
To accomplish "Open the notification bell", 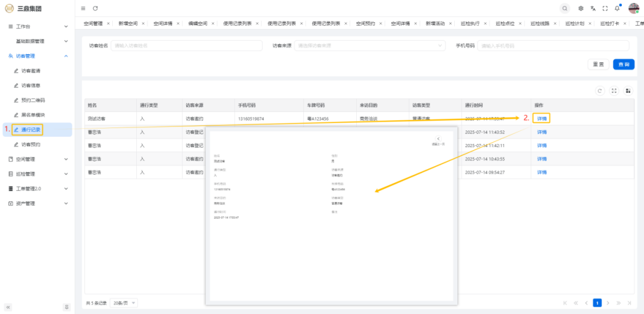I will (x=617, y=8).
